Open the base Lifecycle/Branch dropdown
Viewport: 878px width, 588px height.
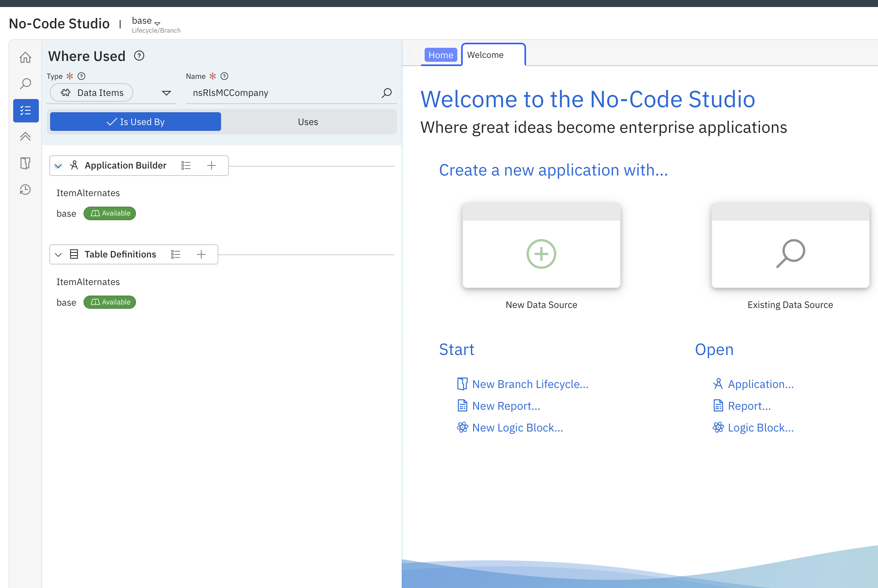(146, 21)
